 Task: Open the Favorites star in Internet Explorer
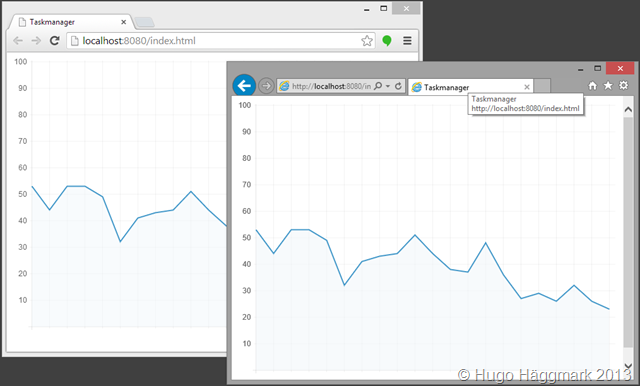(608, 85)
